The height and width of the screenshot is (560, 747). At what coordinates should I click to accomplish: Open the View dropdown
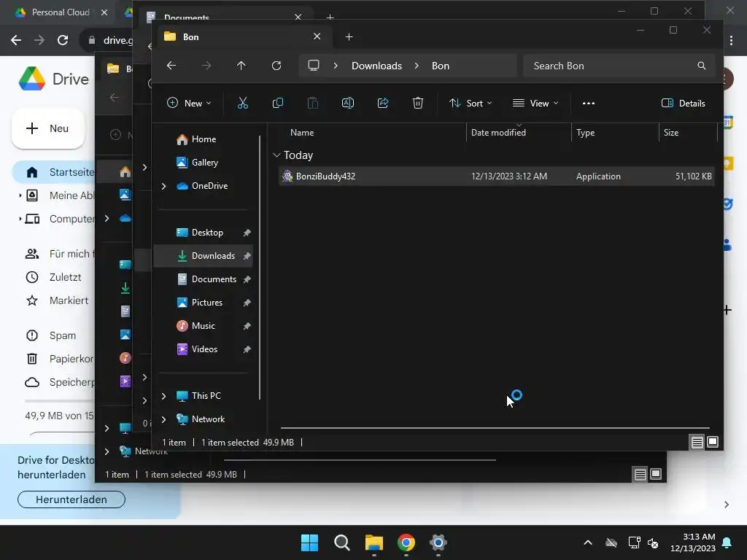(x=535, y=103)
